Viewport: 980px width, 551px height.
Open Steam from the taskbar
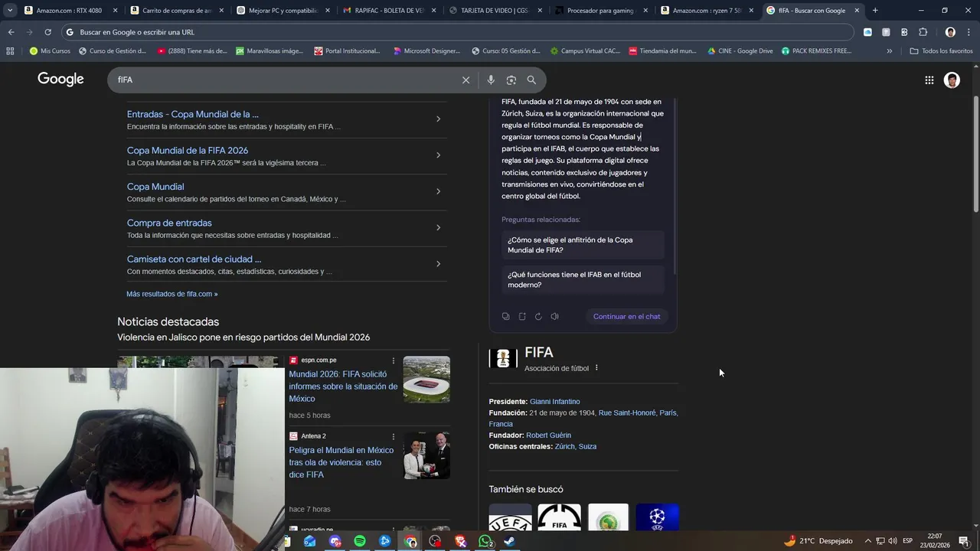510,541
